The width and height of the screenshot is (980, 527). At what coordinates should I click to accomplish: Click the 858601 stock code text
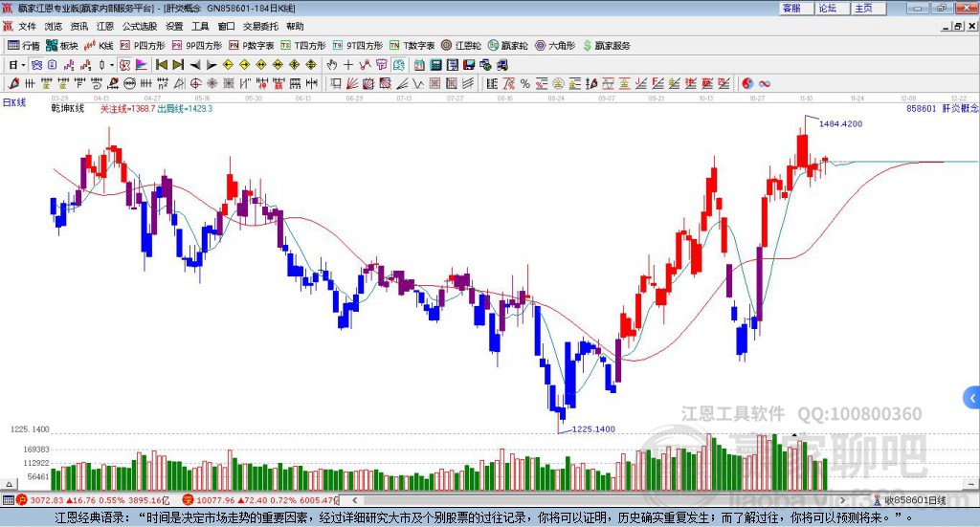coord(922,109)
